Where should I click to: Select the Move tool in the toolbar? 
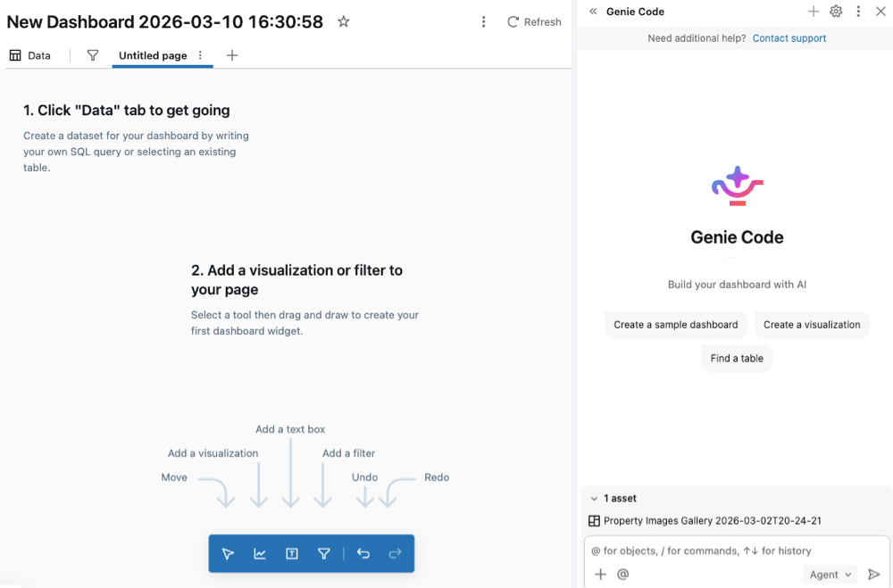[228, 553]
